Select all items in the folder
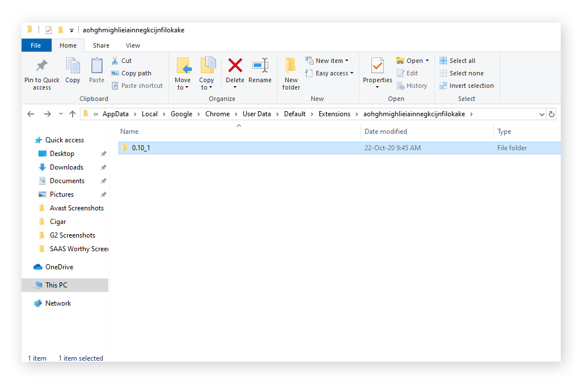This screenshot has height=385, width=588. click(x=461, y=60)
